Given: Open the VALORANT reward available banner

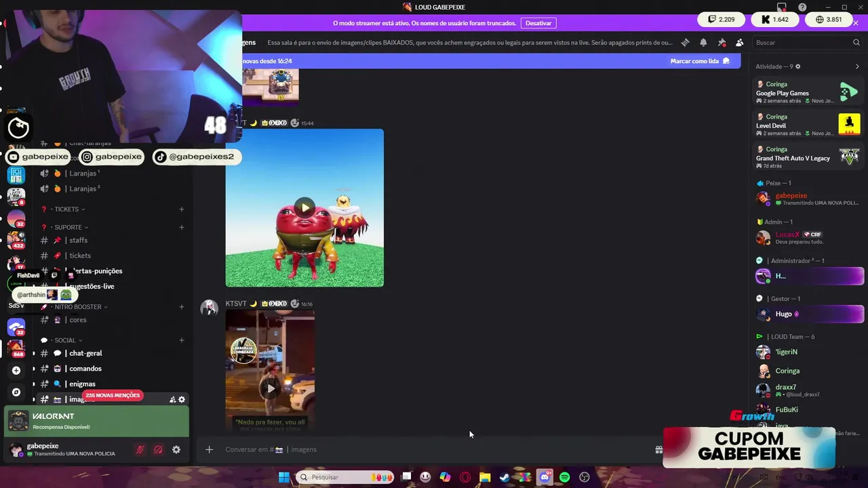Looking at the screenshot, I should pos(97,421).
